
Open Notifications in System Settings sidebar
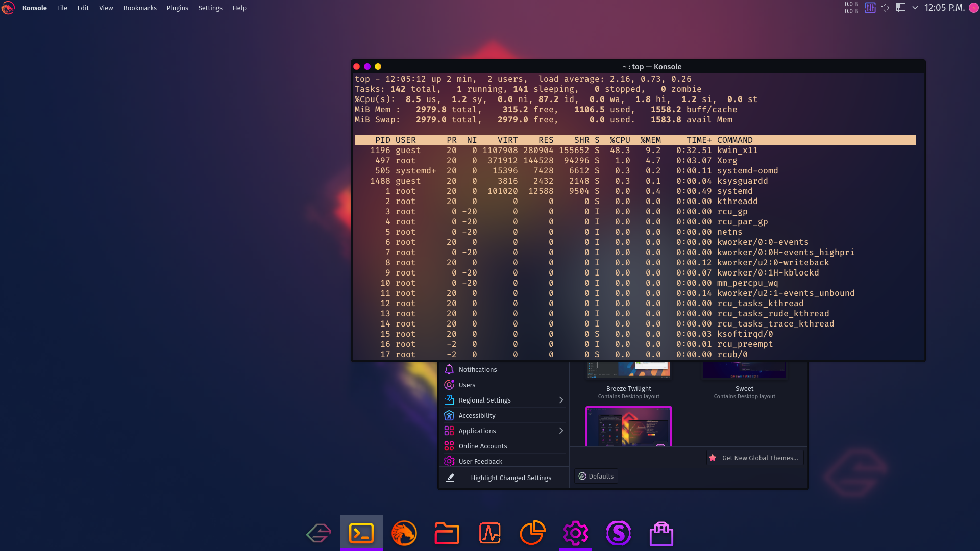pyautogui.click(x=505, y=369)
